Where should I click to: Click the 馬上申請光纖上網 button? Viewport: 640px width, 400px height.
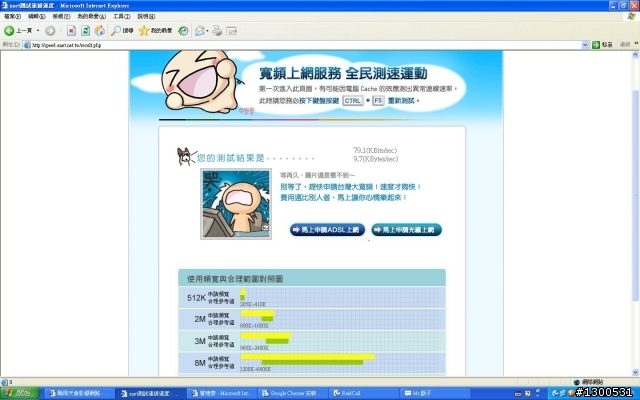[x=406, y=230]
